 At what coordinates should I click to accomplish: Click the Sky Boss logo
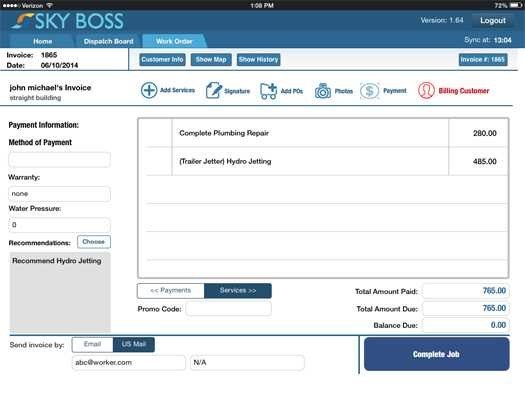click(x=67, y=21)
